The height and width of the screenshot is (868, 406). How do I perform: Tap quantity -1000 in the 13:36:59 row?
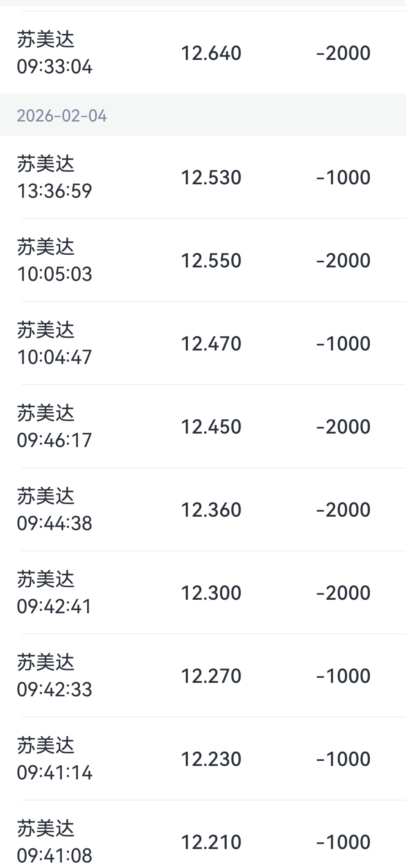click(x=343, y=178)
